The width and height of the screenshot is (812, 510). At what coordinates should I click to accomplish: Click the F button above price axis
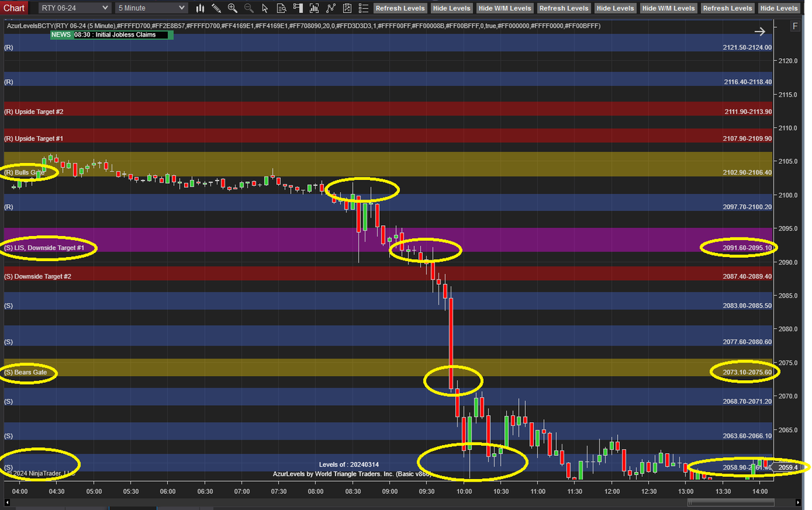pyautogui.click(x=796, y=26)
